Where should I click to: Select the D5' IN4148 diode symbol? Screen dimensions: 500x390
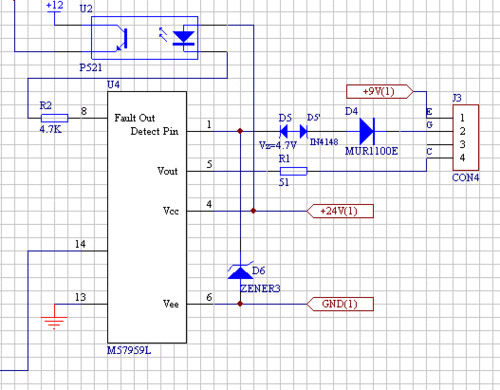[304, 131]
